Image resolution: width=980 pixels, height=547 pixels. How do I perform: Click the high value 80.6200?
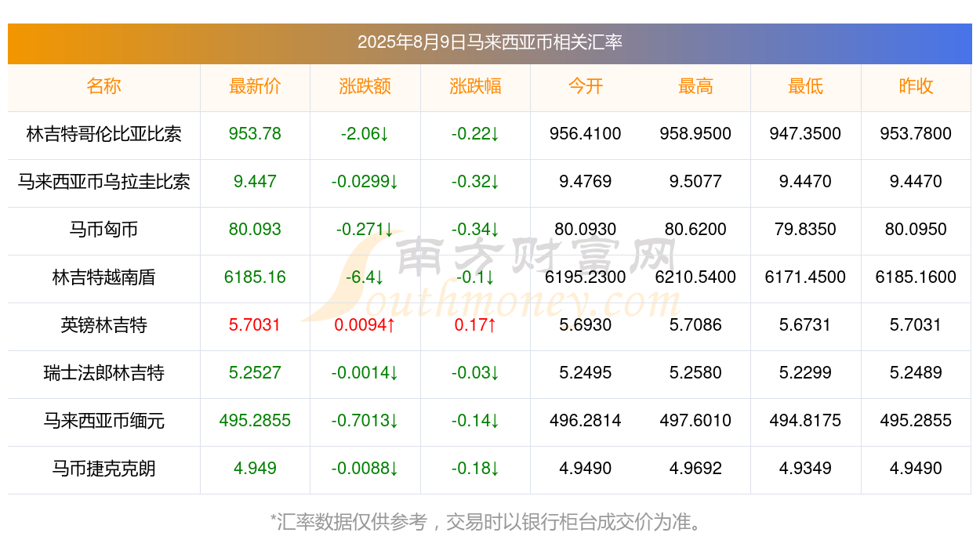pyautogui.click(x=695, y=230)
